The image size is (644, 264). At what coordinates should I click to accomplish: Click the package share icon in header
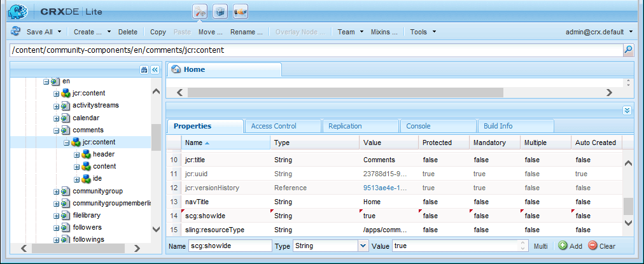coord(241,11)
